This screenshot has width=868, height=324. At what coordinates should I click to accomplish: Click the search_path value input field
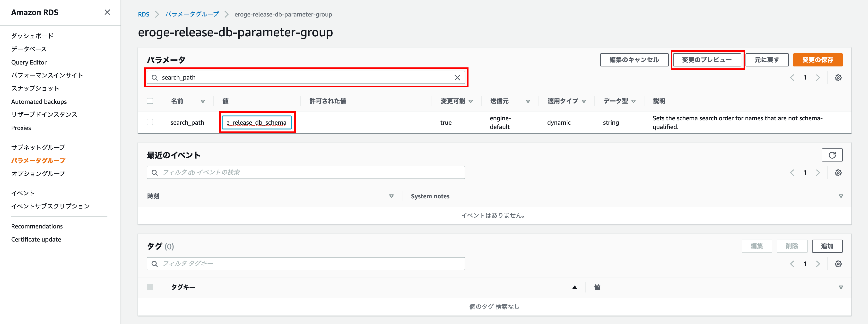[256, 122]
